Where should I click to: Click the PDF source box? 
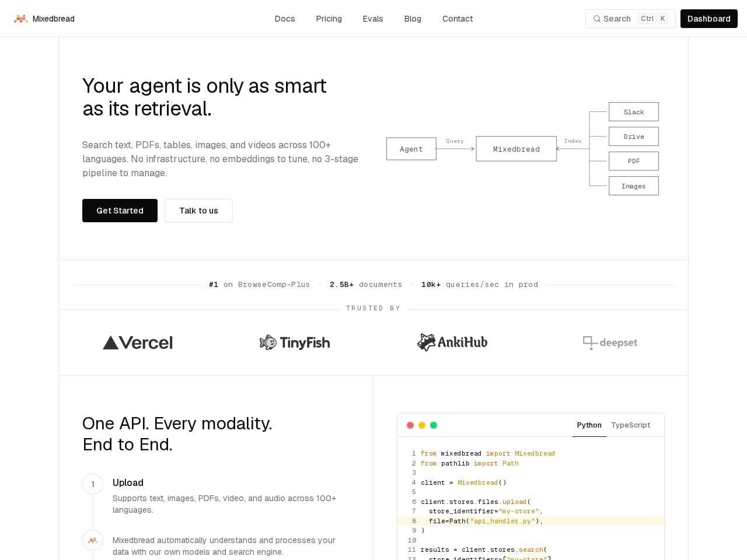coord(634,161)
